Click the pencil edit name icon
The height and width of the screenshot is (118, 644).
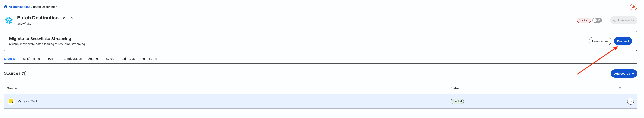64,18
